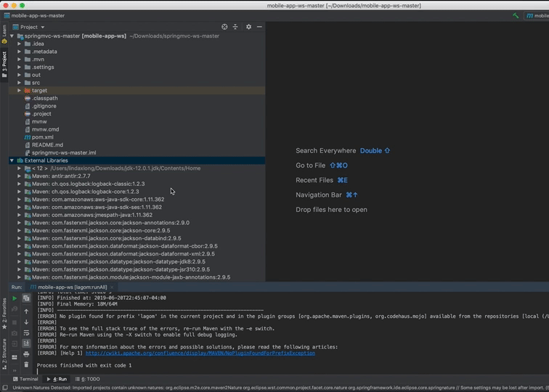This screenshot has width=549, height=392.
Task: Expand the .mvn folder
Action: pos(20,59)
